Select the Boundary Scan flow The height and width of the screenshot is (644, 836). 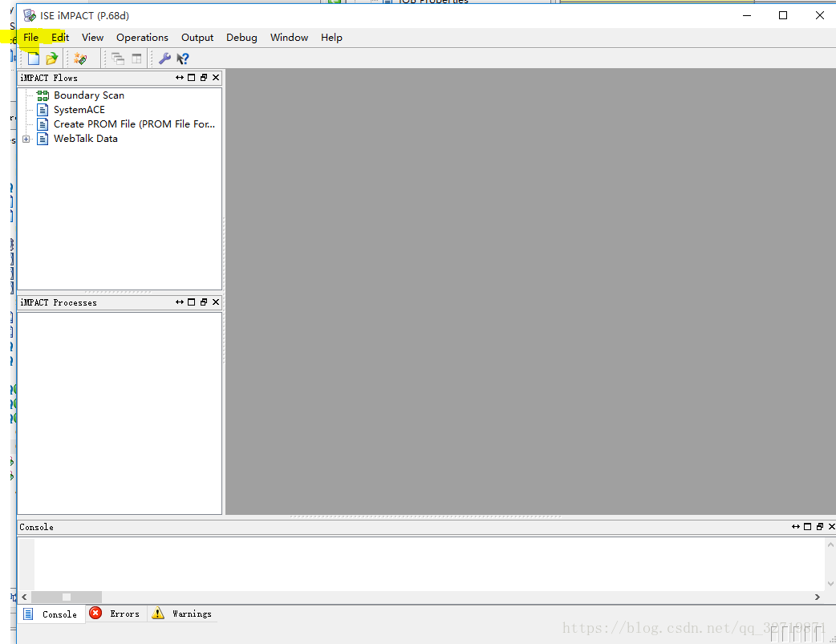(x=89, y=95)
